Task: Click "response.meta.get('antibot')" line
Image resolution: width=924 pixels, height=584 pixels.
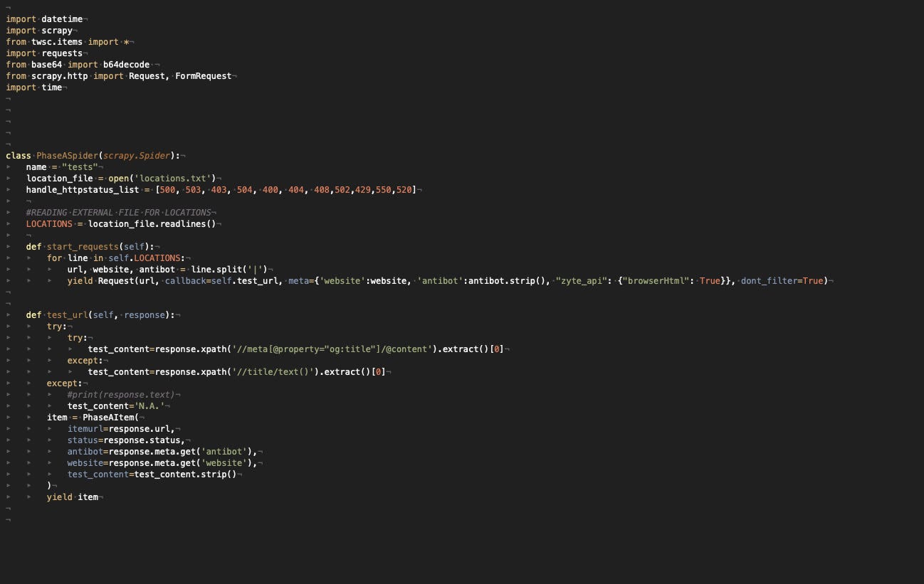Action: [x=181, y=452]
